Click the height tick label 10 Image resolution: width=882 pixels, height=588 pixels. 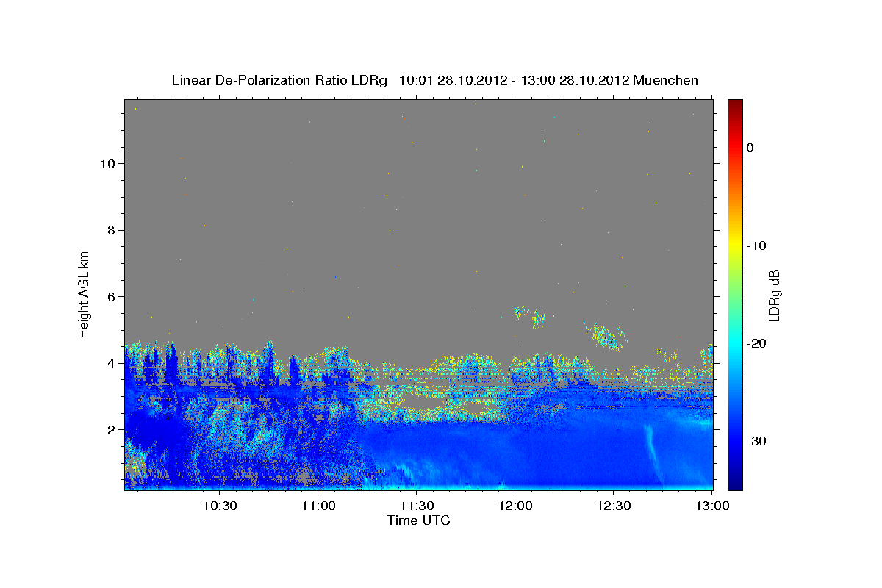(107, 163)
